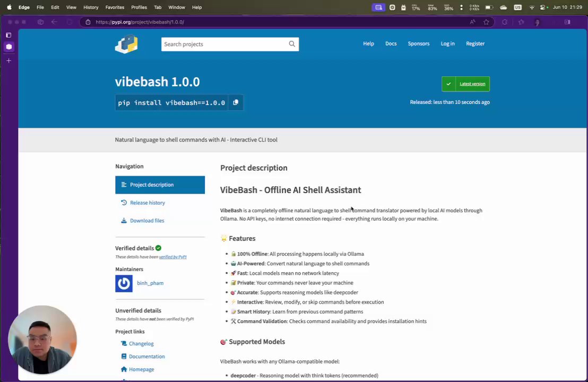Click the webcam video overlay thumbnail
Image resolution: width=588 pixels, height=382 pixels.
pos(42,340)
